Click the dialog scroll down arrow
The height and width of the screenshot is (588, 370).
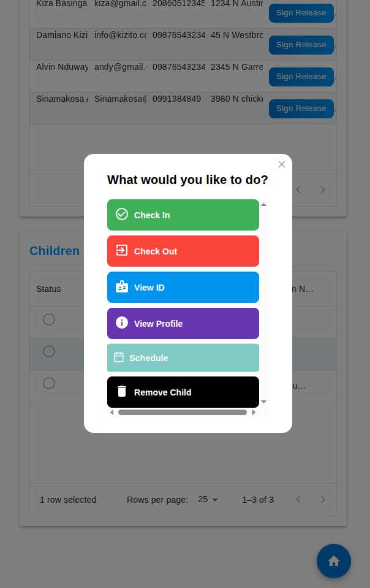click(x=263, y=402)
